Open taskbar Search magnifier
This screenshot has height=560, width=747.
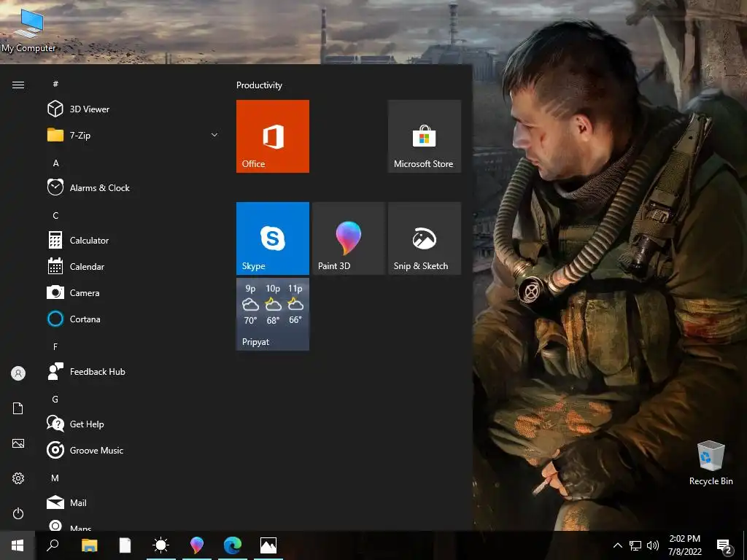53,545
